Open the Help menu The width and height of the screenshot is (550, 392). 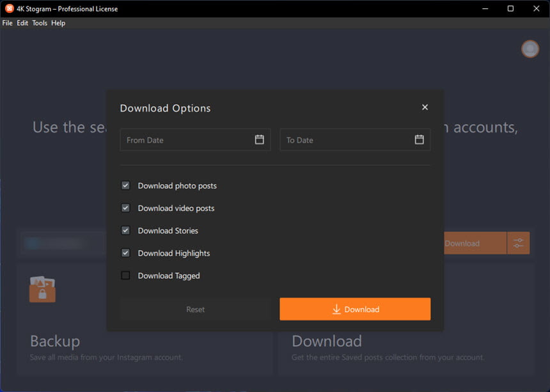[58, 23]
